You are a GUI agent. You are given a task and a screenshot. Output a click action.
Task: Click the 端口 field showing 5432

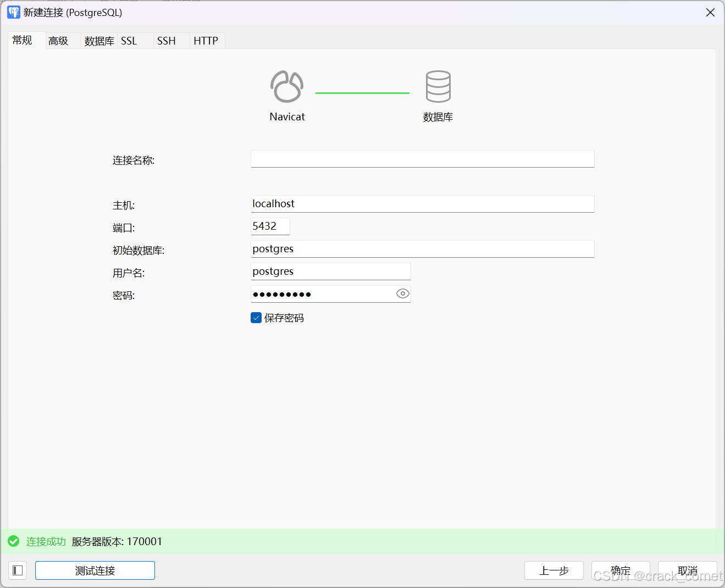point(270,226)
